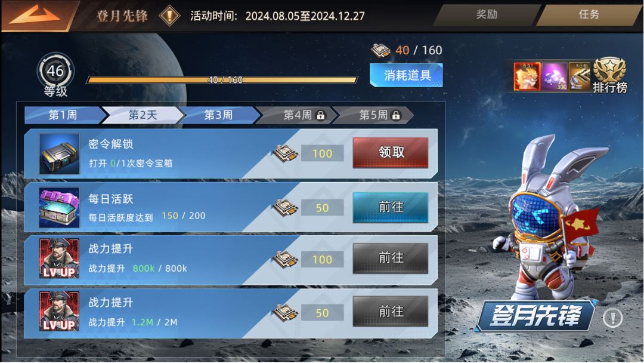Open the 奖励 menu tab
The image size is (644, 363).
[x=487, y=15]
